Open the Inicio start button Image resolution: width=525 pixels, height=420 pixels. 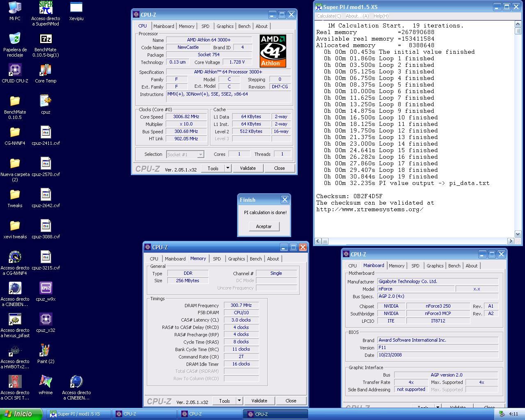point(21,414)
